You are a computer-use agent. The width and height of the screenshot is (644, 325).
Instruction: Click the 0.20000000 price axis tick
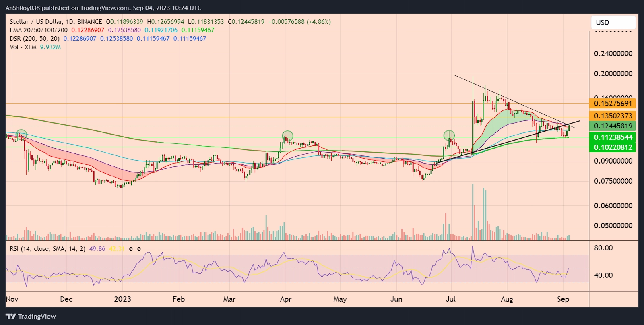[x=613, y=74]
